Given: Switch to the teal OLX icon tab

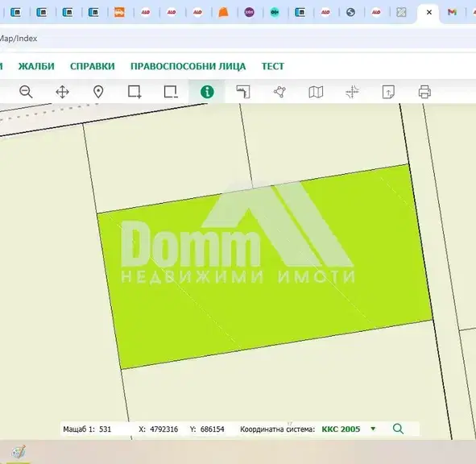Looking at the screenshot, I should pyautogui.click(x=275, y=12).
